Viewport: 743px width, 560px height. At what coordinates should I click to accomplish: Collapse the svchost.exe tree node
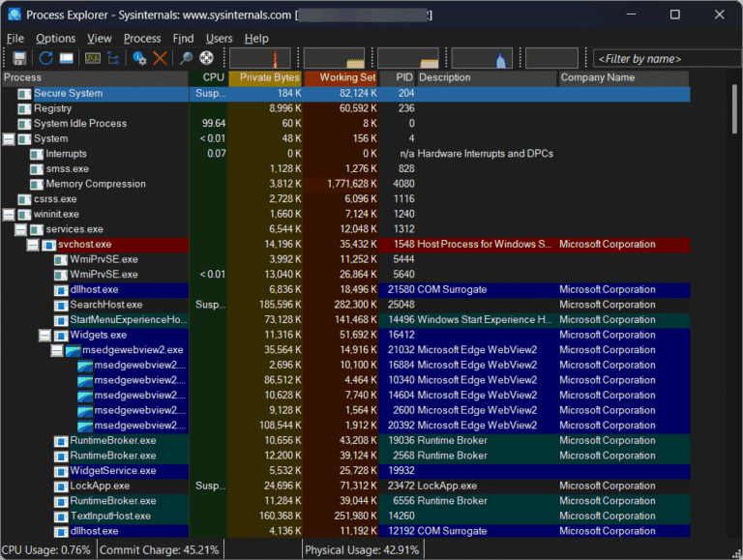coord(33,245)
